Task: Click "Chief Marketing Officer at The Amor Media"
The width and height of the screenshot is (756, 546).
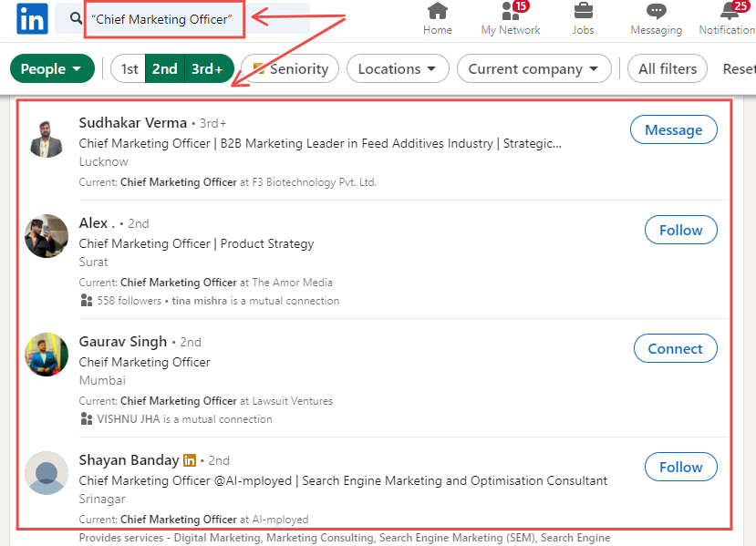Action: (226, 283)
